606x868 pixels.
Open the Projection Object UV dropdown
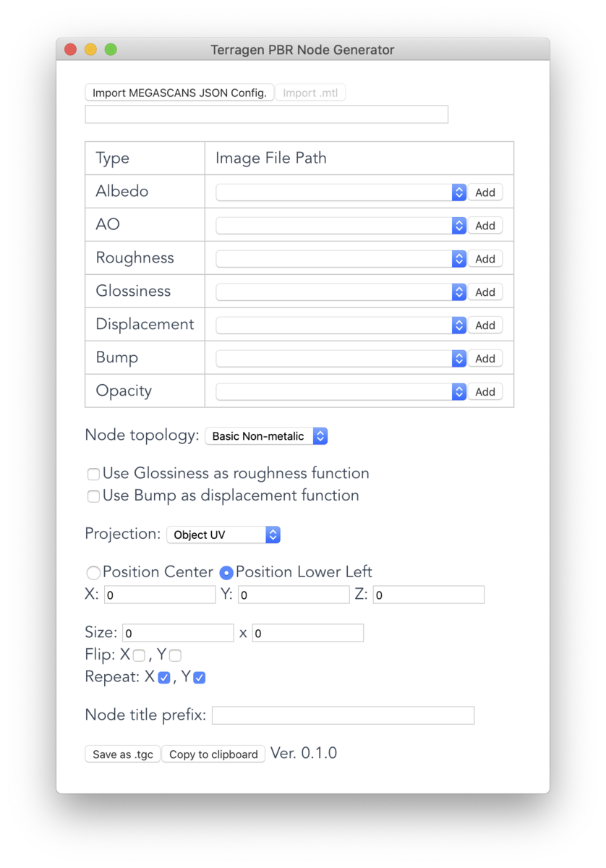[223, 535]
